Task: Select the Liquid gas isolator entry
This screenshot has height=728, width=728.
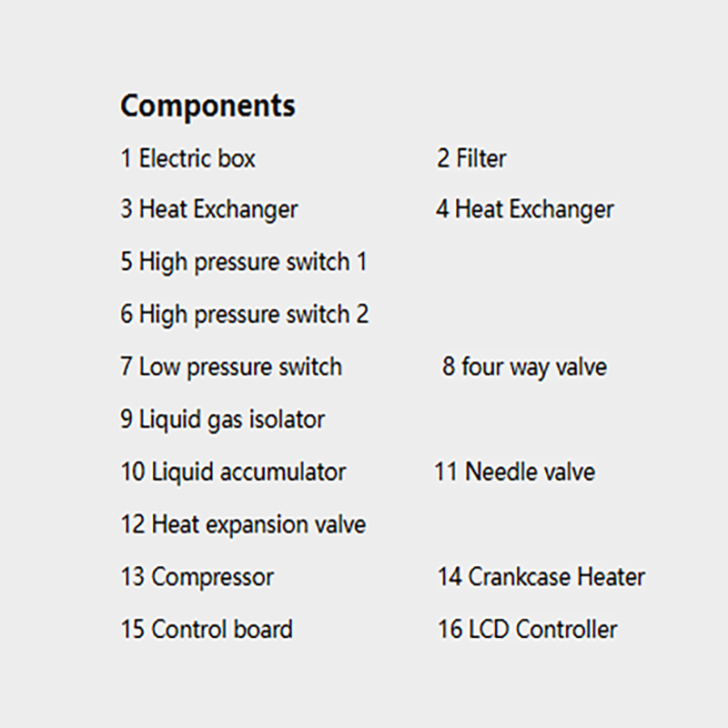Action: [222, 420]
